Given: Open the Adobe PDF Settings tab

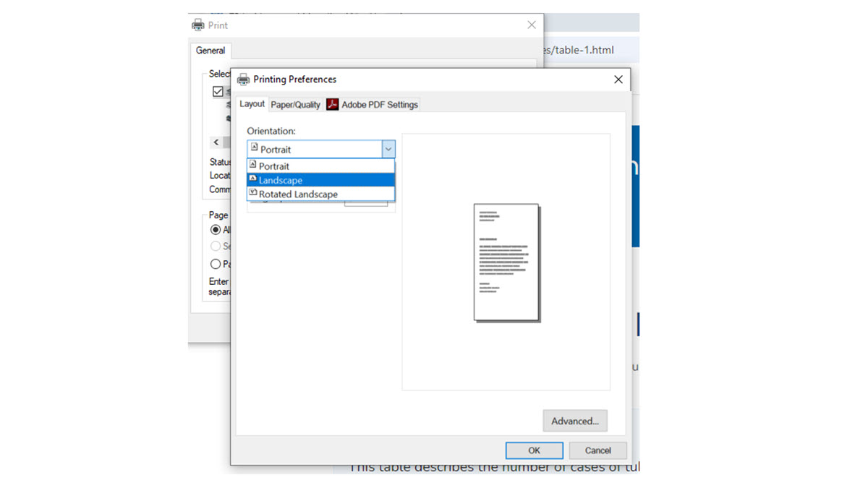Looking at the screenshot, I should click(x=372, y=105).
